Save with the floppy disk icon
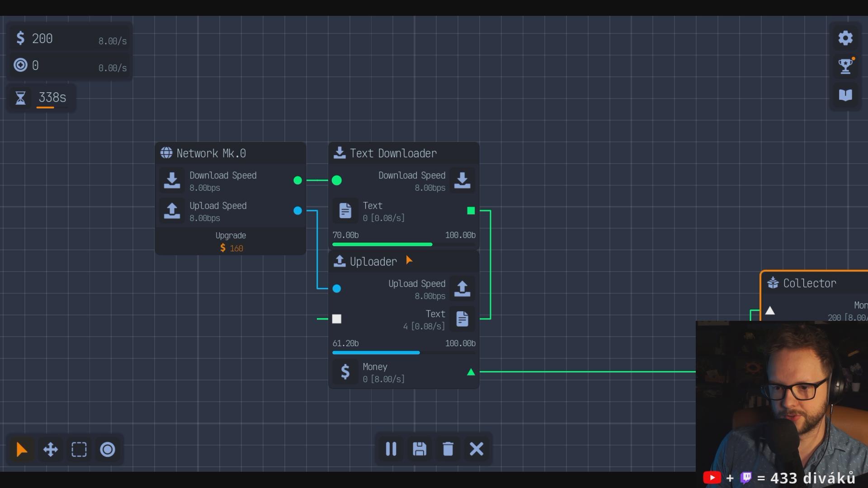Screen dimensions: 868x488 [x=420, y=449]
